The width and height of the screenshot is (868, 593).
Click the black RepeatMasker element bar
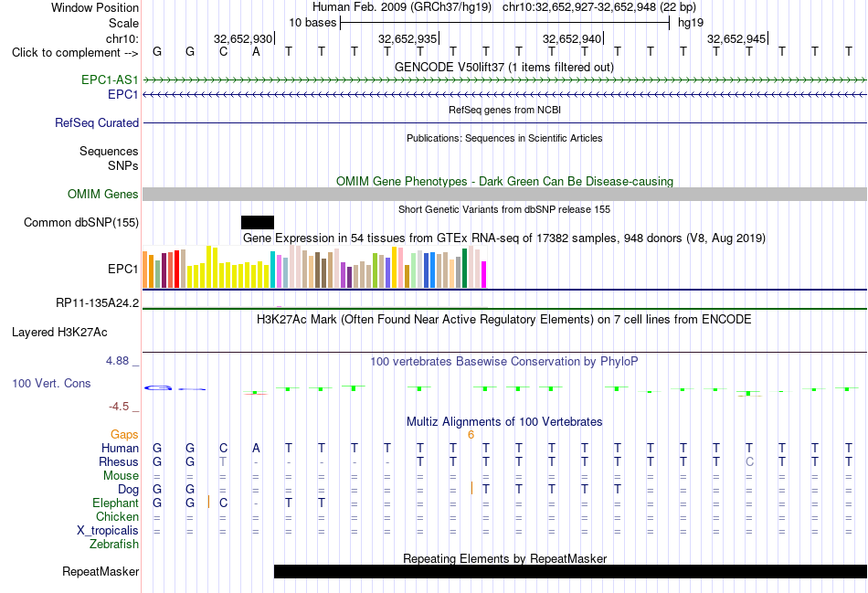(x=570, y=571)
